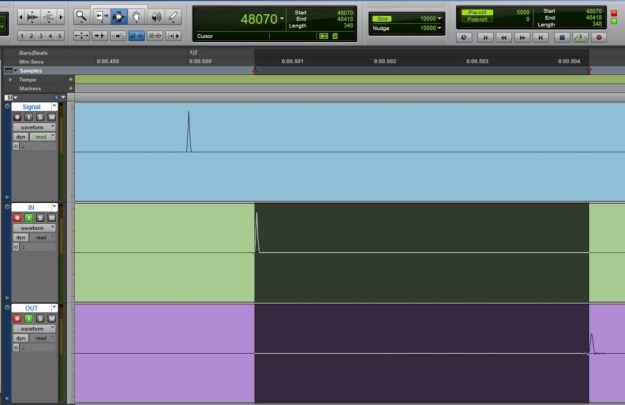This screenshot has width=625, height=405.
Task: Open main counter 48070 format dropdown
Action: [x=282, y=18]
